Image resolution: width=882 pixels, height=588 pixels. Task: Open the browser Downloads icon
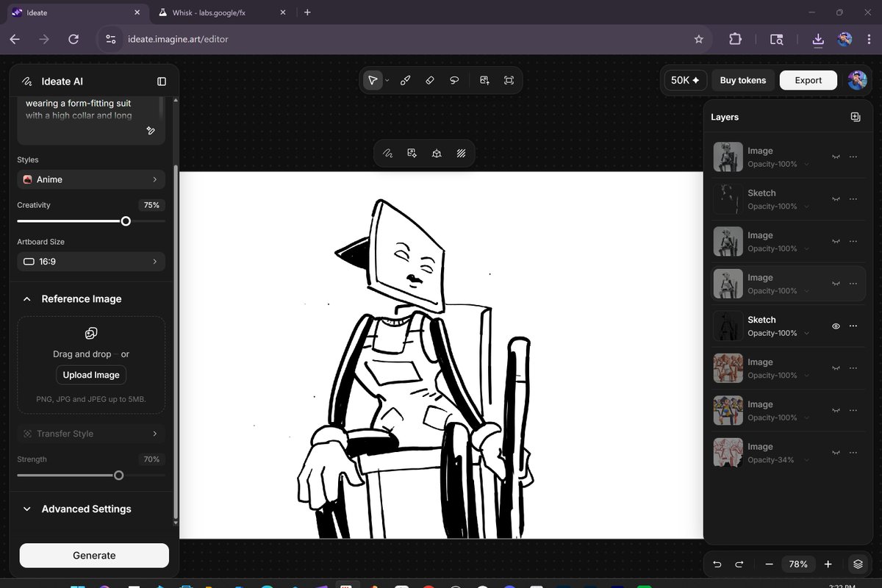tap(818, 40)
